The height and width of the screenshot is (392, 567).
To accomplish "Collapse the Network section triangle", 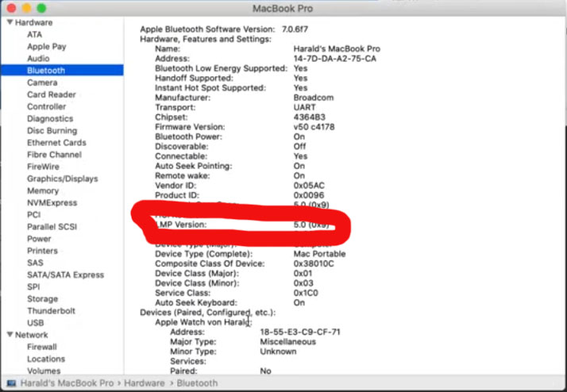I will pos(10,335).
